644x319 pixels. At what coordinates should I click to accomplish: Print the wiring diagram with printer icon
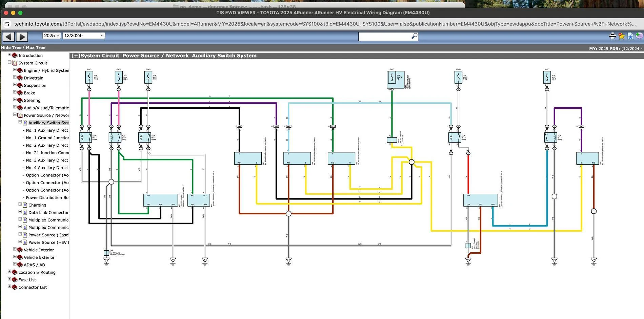(x=612, y=36)
